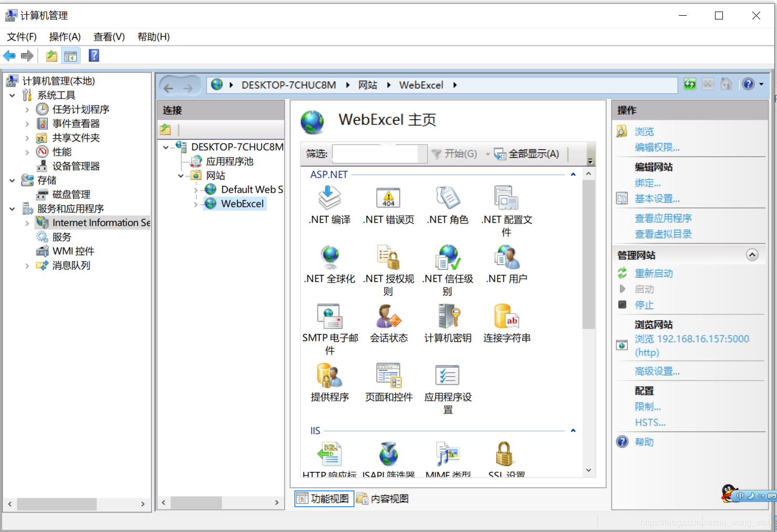Expand the 事件查看器 tree node
This screenshot has width=777, height=532.
pos(27,124)
